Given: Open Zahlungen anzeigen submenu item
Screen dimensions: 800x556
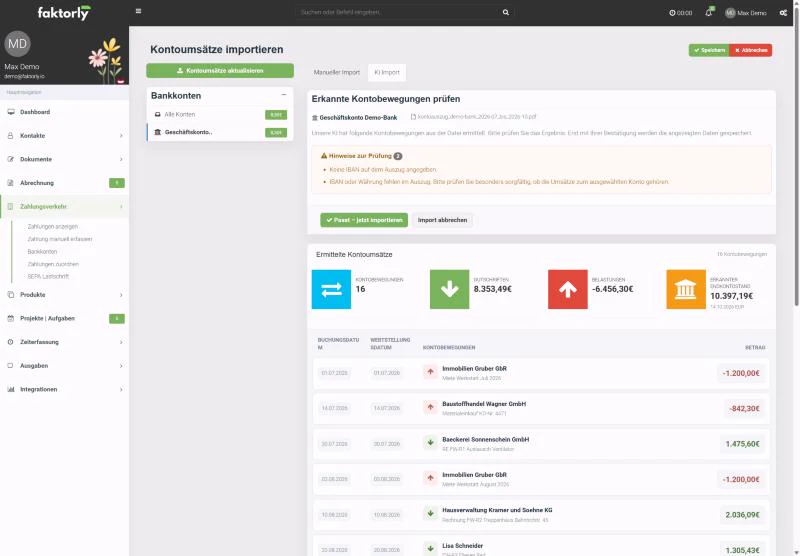Looking at the screenshot, I should [x=53, y=226].
